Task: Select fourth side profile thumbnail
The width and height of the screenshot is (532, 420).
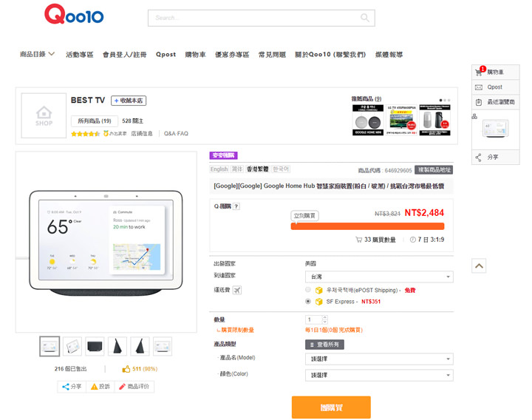Action: (x=117, y=346)
